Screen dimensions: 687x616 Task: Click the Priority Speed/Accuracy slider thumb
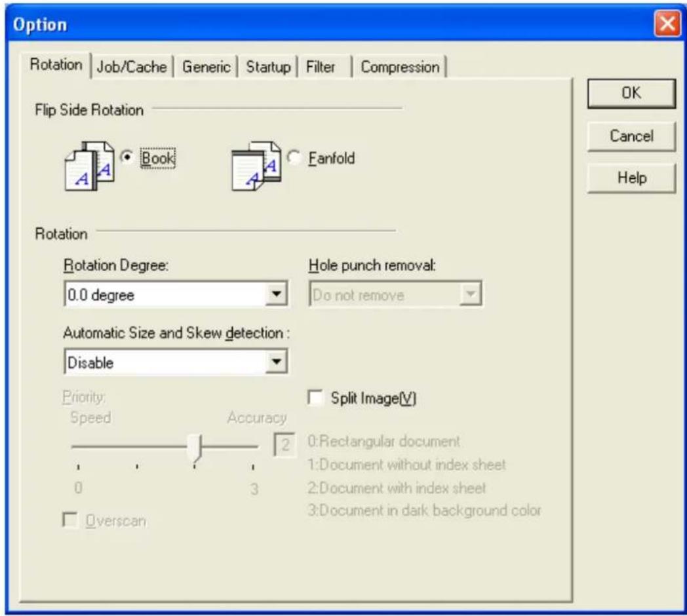[x=195, y=449]
